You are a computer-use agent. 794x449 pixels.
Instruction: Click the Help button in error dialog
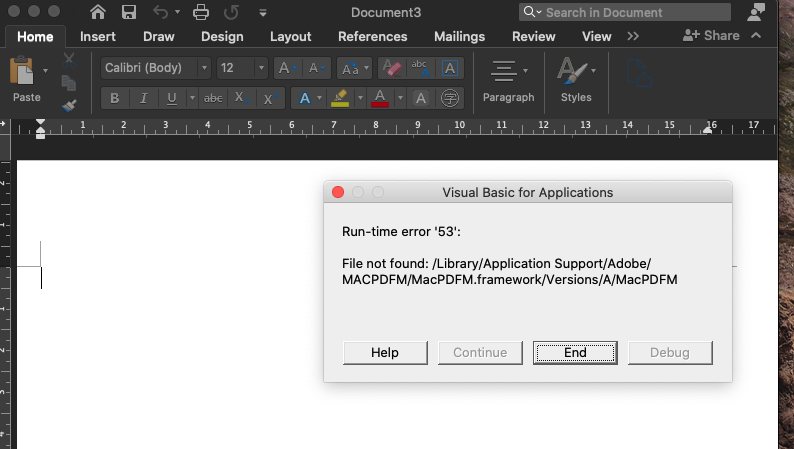click(x=385, y=352)
